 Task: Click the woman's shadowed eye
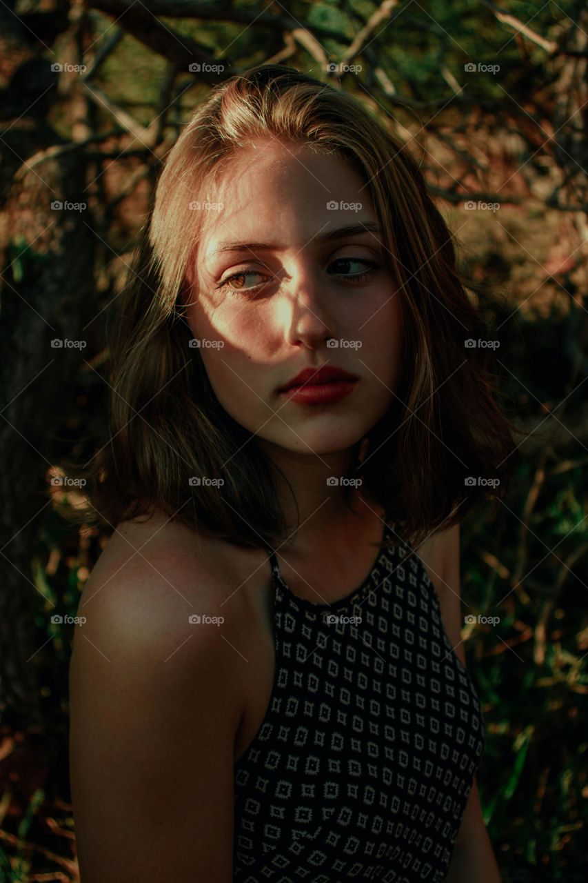tap(350, 268)
